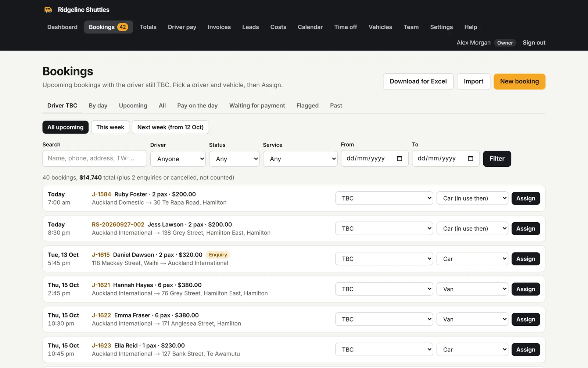
Task: Select the All upcoming filter chip
Action: tap(65, 127)
